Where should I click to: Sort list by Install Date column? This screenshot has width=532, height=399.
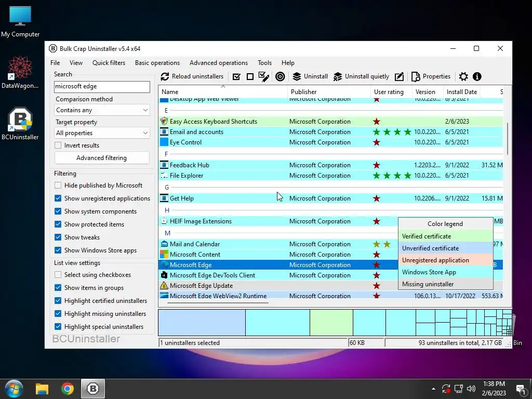(x=462, y=91)
